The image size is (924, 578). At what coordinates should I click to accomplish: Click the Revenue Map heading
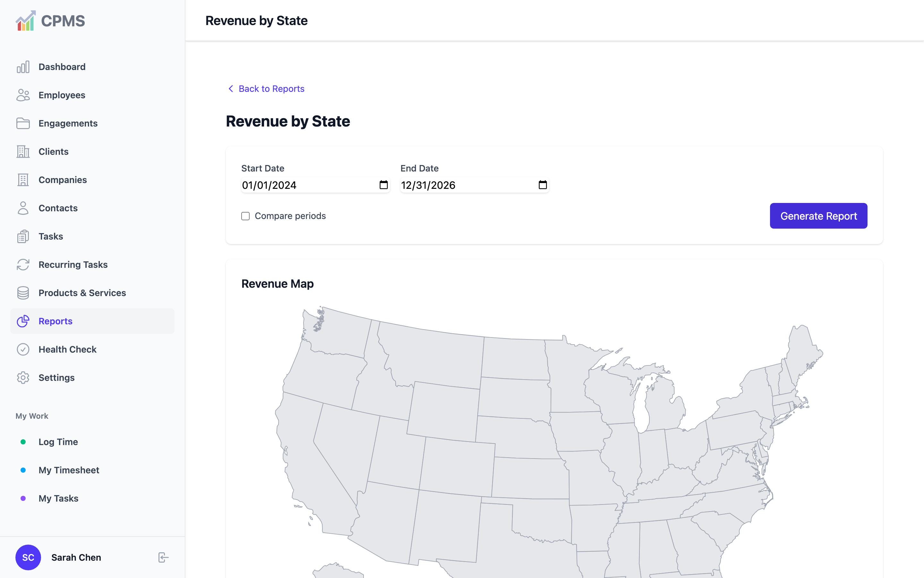[278, 284]
